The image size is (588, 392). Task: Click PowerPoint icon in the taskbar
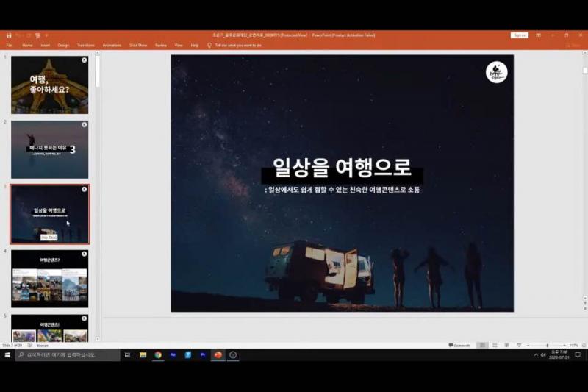[218, 355]
